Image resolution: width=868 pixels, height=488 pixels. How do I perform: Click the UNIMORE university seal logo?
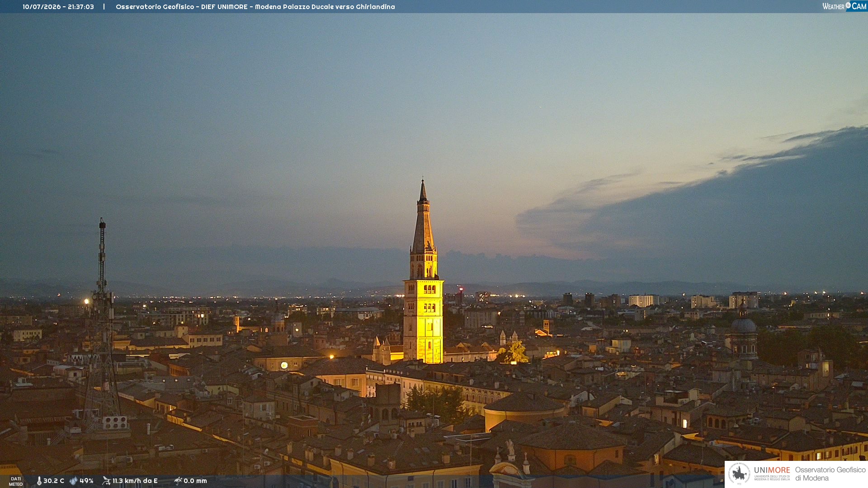739,474
